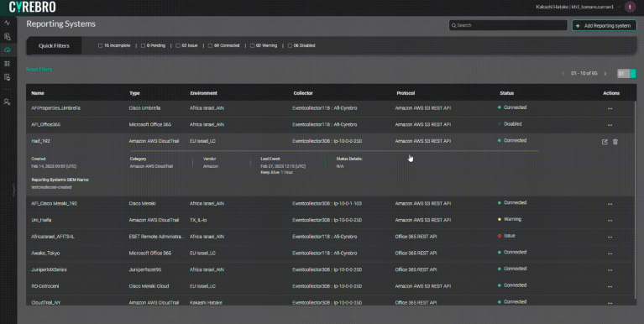The width and height of the screenshot is (644, 324).
Task: Click the CYREBRO logo
Action: [x=32, y=7]
